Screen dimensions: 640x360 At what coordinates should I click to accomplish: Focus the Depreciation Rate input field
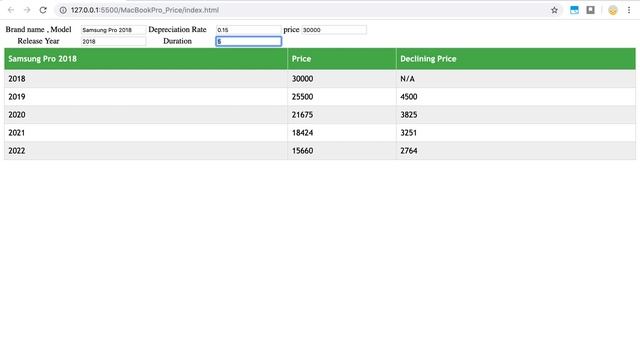point(249,30)
